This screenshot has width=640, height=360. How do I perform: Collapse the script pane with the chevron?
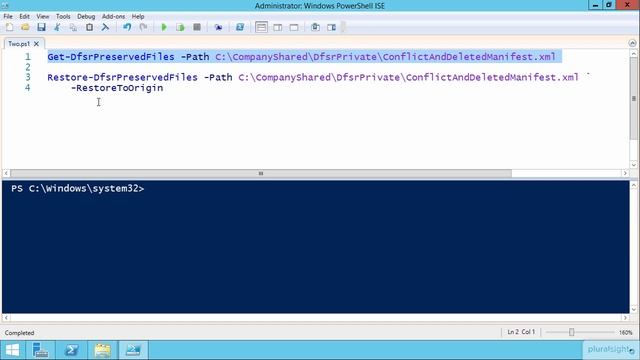coord(632,43)
